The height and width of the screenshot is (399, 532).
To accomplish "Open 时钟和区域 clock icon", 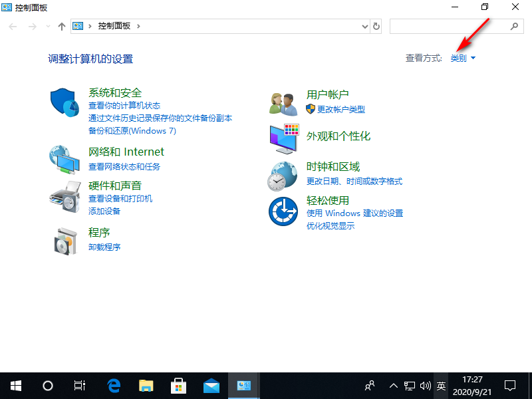I will 283,177.
